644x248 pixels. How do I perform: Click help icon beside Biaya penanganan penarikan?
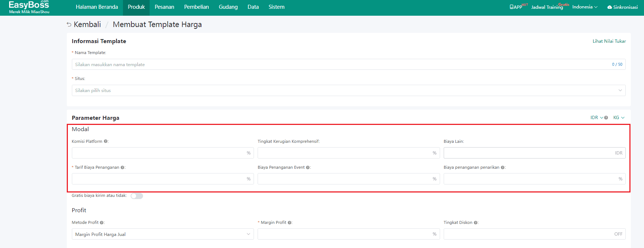click(x=503, y=168)
